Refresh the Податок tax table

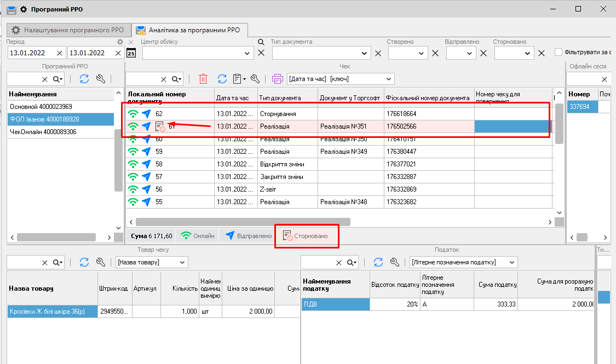click(378, 262)
